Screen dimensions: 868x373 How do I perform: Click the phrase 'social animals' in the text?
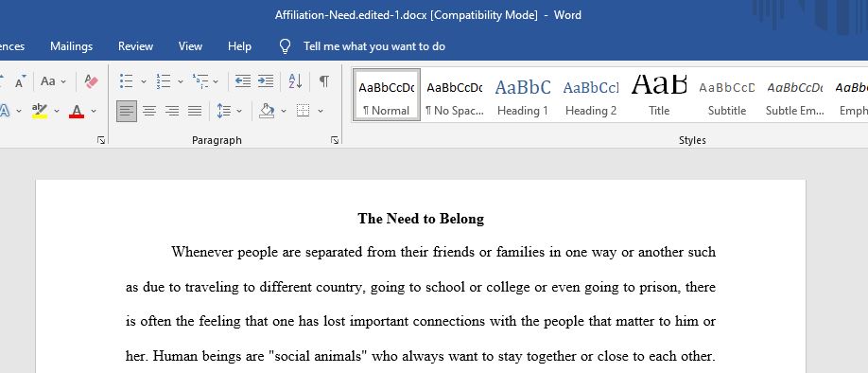click(318, 356)
